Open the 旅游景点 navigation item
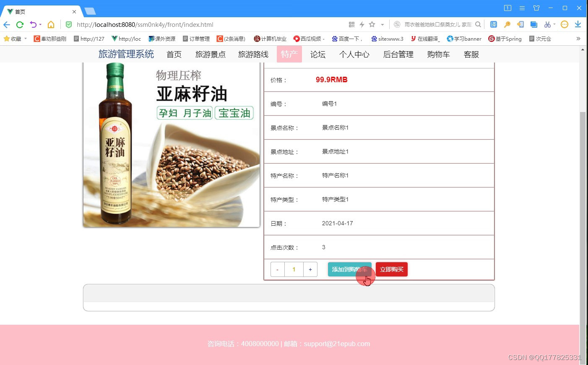 click(x=211, y=55)
